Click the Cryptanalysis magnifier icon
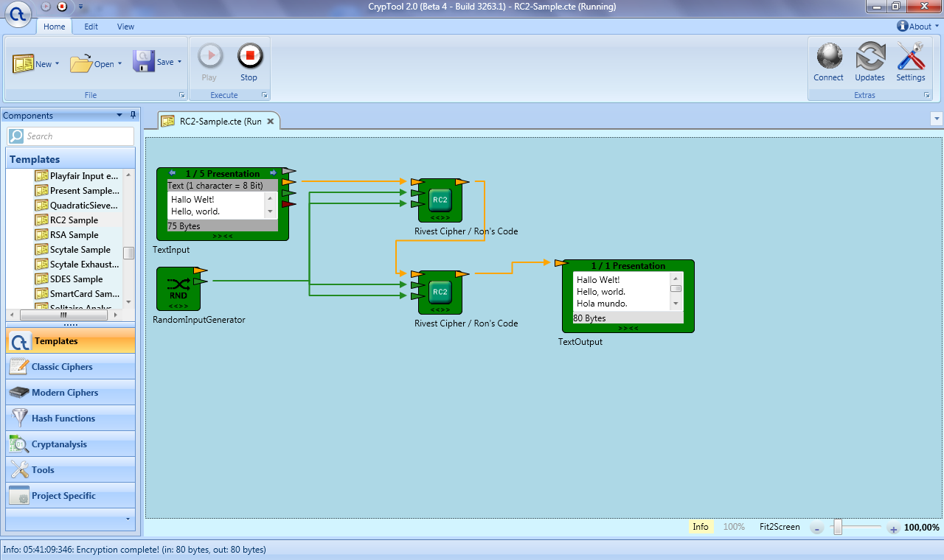 point(19,444)
